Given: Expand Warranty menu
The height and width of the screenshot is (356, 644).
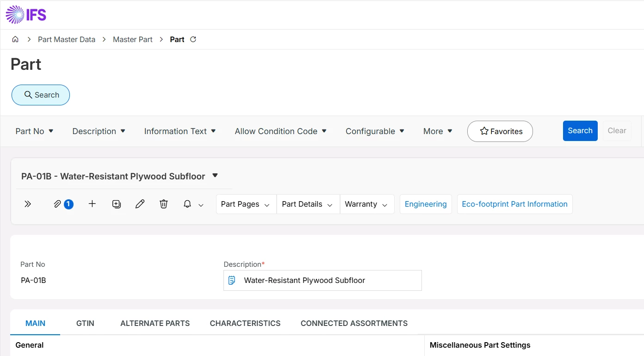Looking at the screenshot, I should pyautogui.click(x=366, y=204).
